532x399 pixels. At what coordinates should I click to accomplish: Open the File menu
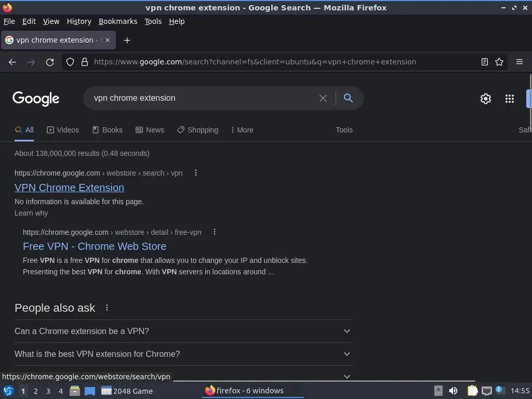(x=9, y=21)
